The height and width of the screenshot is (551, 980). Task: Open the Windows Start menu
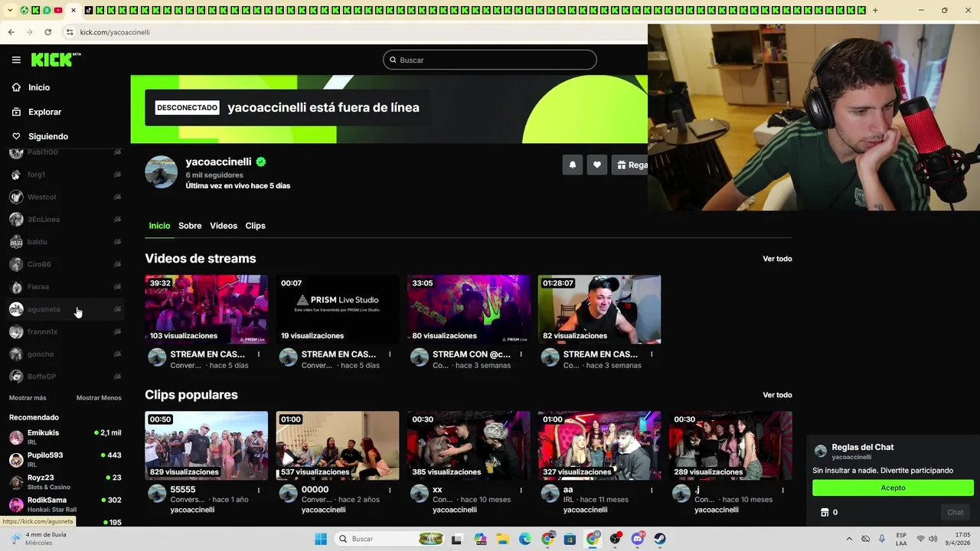(x=321, y=539)
